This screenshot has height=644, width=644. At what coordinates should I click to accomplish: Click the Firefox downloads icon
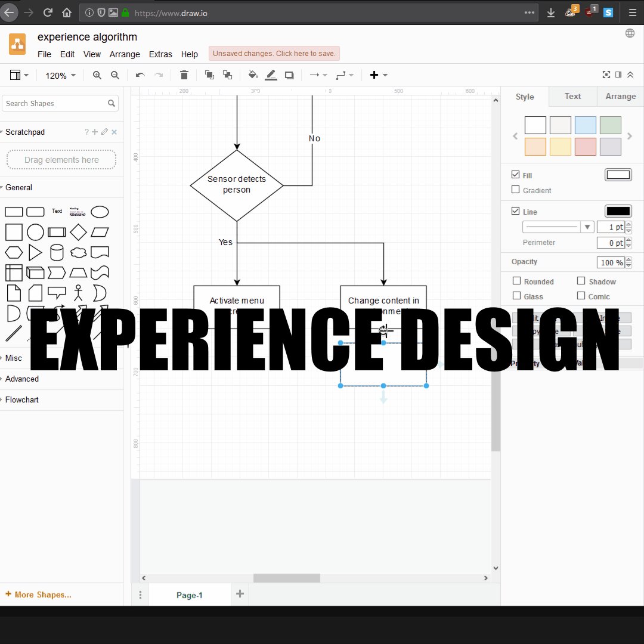[551, 13]
